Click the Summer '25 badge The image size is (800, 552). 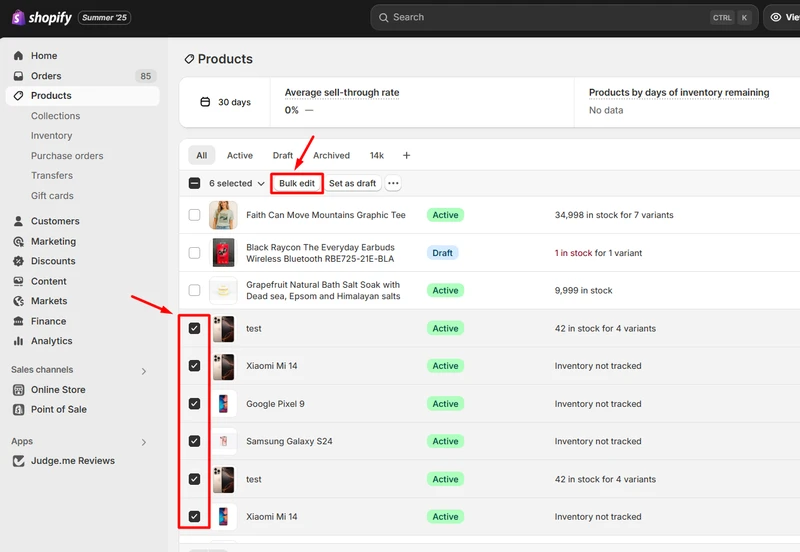(104, 18)
